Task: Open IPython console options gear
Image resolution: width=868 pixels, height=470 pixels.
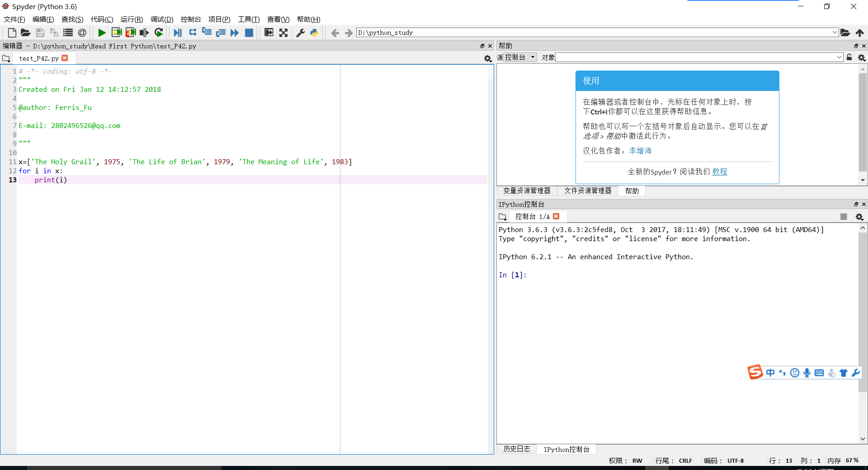Action: [x=859, y=217]
